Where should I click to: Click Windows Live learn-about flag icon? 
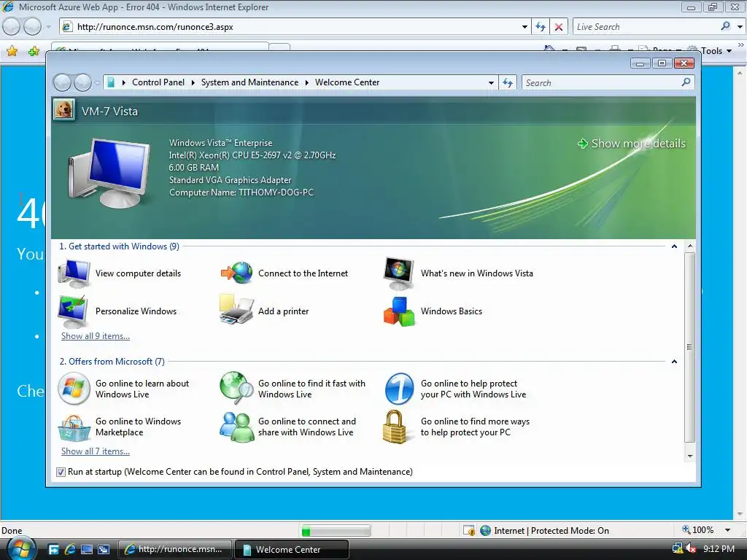point(74,389)
